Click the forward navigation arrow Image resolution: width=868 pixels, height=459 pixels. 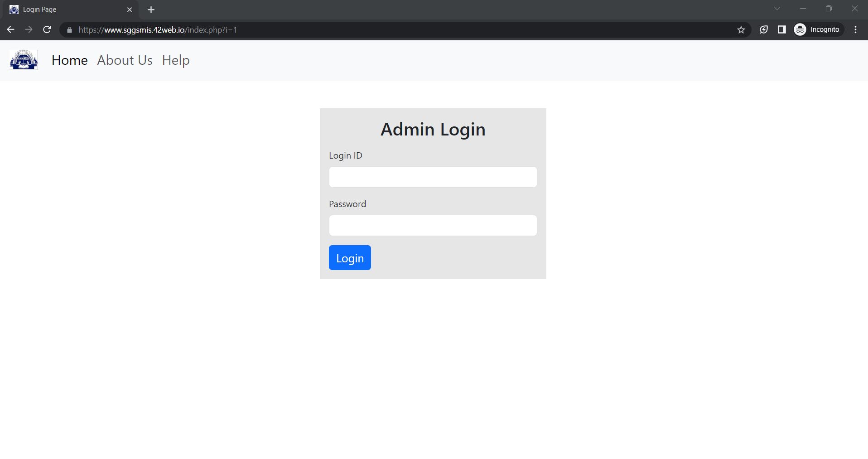pyautogui.click(x=29, y=29)
